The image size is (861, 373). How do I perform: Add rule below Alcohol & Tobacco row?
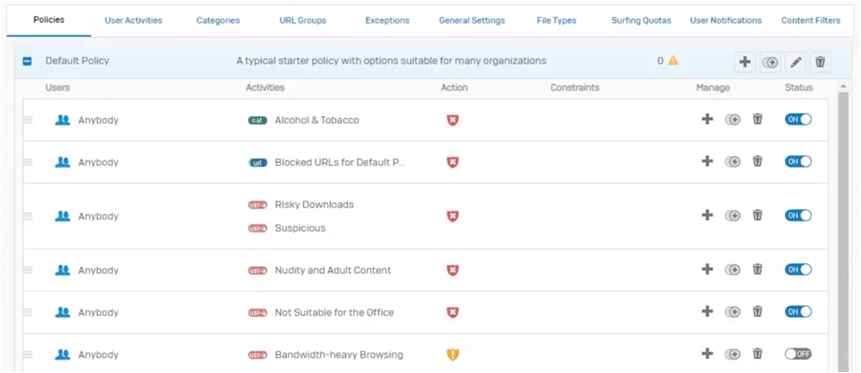[x=707, y=119]
